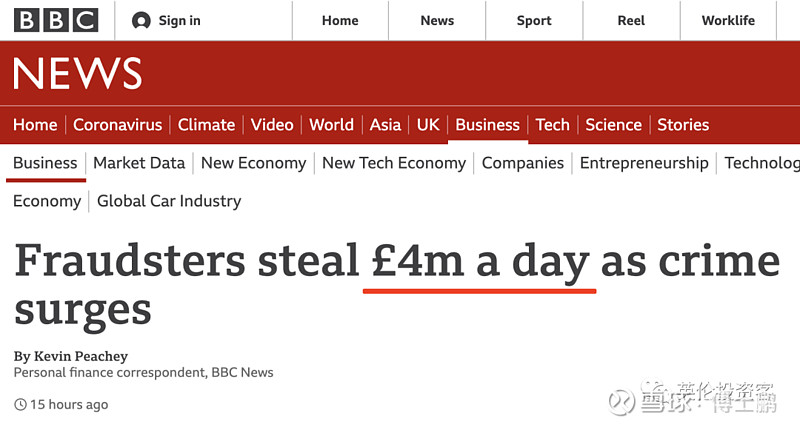Open Climate in red news menu
This screenshot has width=800, height=427.
(x=206, y=125)
